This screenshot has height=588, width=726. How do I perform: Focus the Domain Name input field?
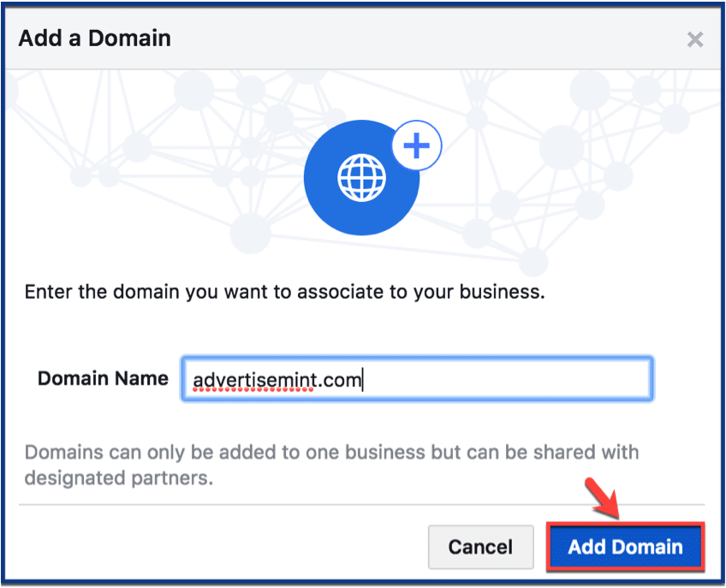417,379
